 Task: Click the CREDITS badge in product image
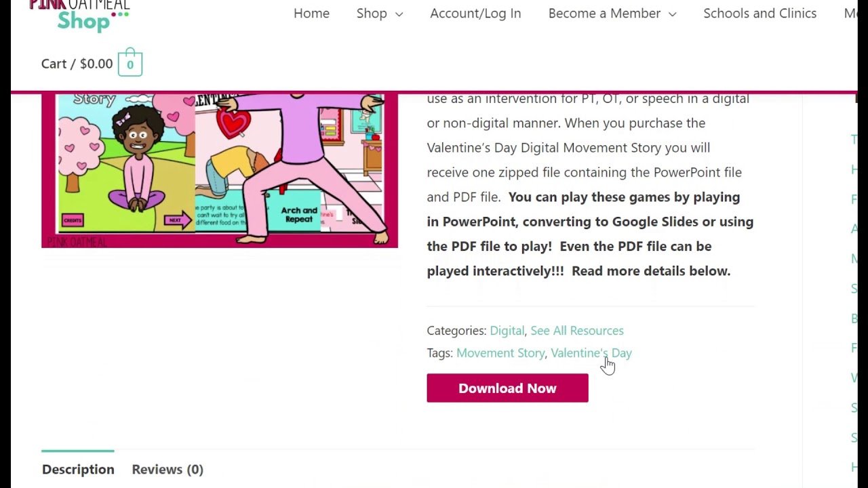click(73, 220)
